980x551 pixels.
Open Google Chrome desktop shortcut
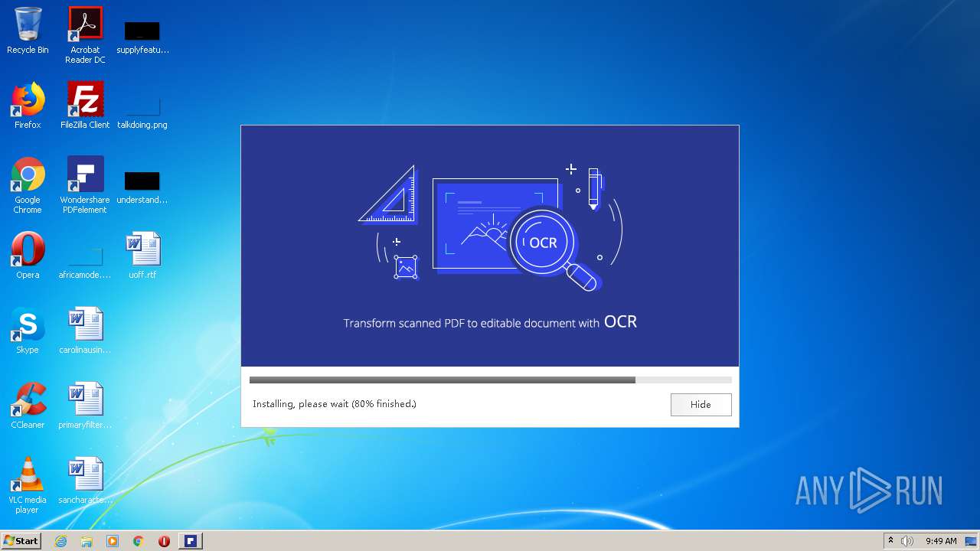coord(28,186)
